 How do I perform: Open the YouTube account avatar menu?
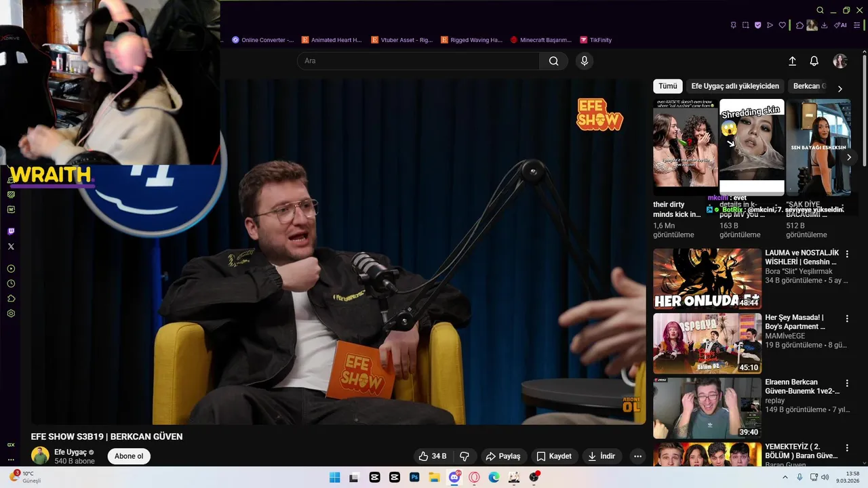(840, 61)
